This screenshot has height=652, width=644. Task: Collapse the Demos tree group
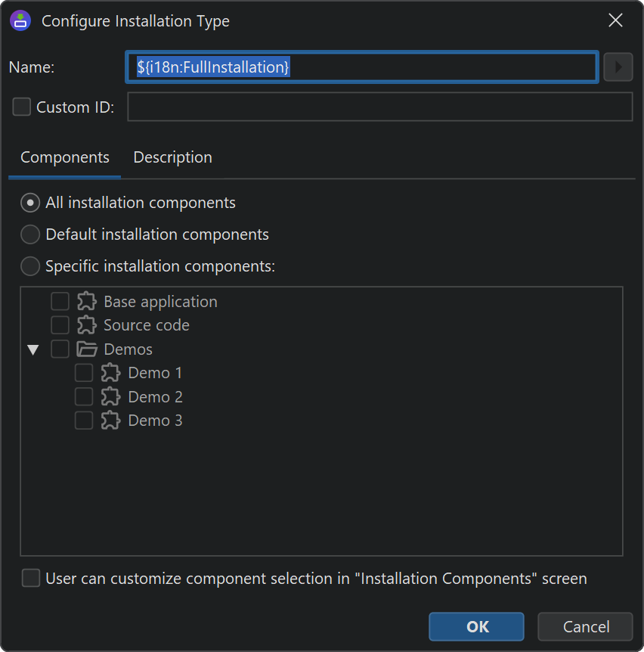coord(33,349)
